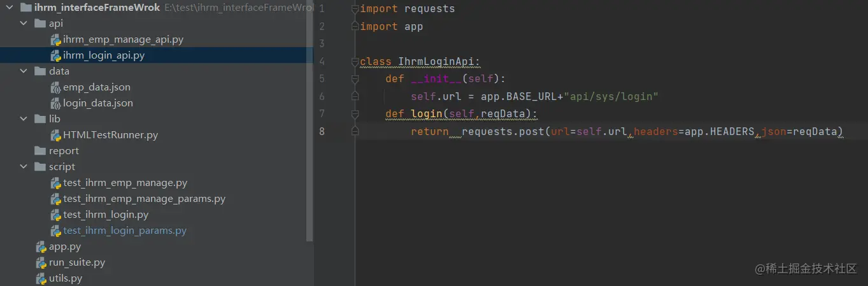Click the data folder icon
The height and width of the screenshot is (286, 868).
pos(40,71)
